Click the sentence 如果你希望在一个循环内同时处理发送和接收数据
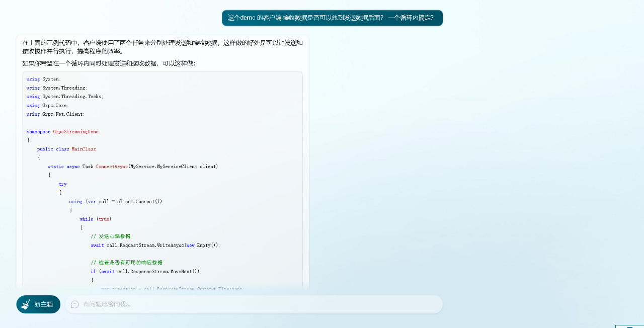The image size is (644, 328). click(109, 63)
